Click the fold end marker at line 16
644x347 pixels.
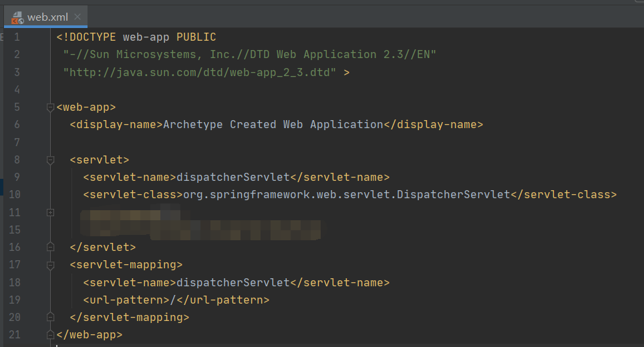point(50,247)
